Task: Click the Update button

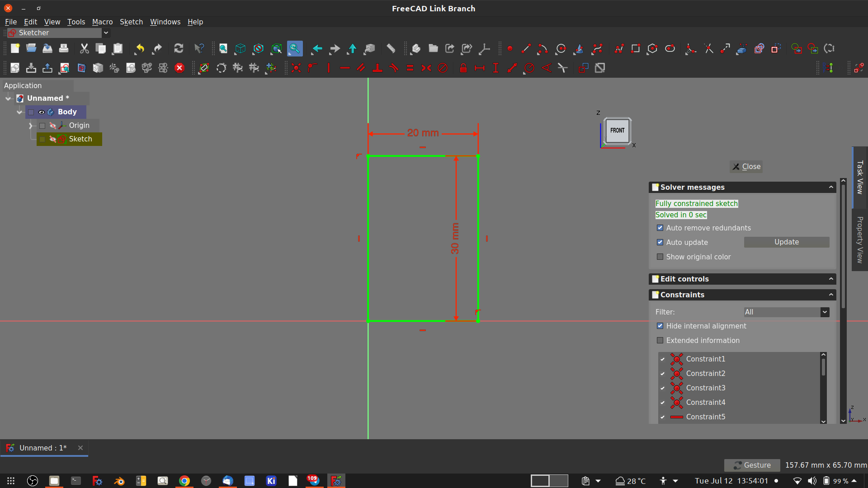Action: pyautogui.click(x=786, y=242)
